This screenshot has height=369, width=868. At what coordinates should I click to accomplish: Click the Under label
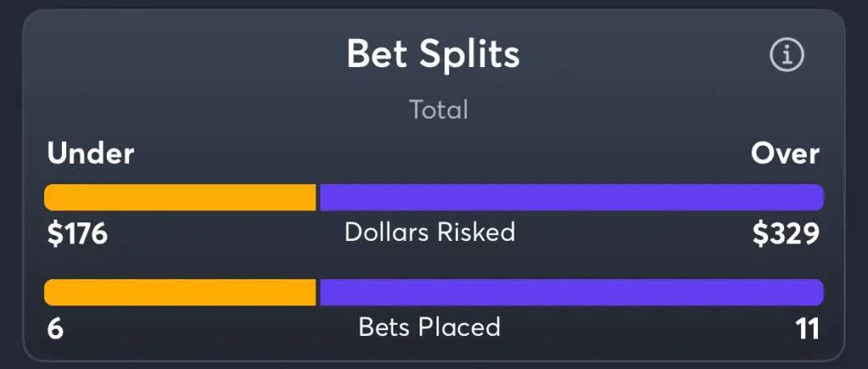point(90,153)
